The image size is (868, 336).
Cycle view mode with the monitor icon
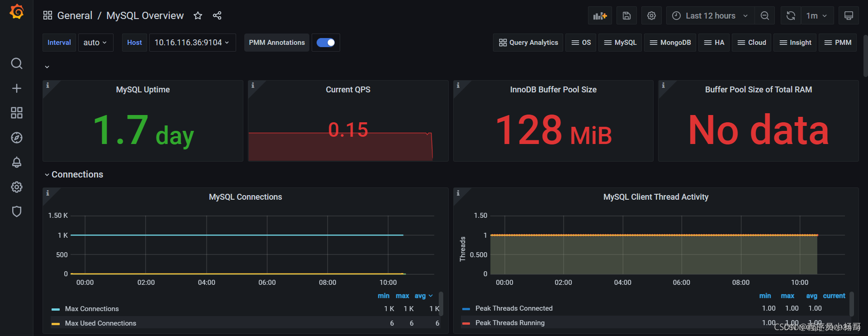pos(849,16)
